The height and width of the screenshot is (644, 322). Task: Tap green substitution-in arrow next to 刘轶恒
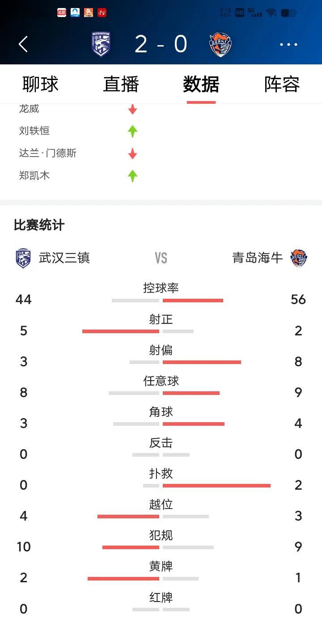click(x=132, y=131)
